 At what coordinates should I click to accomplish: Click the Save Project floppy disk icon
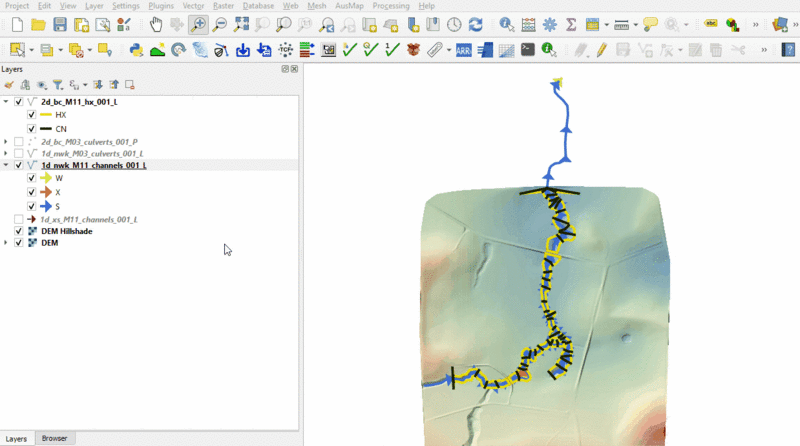60,24
